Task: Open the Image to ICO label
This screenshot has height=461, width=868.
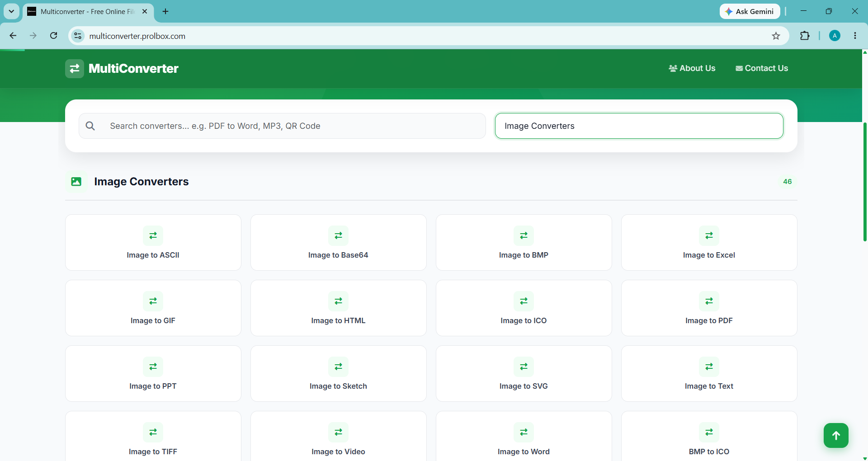Action: pos(524,321)
